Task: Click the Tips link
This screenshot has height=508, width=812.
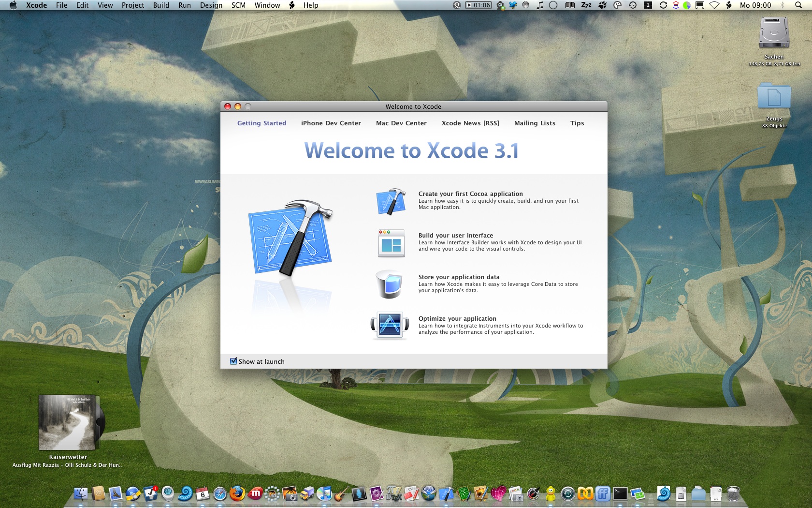Action: (577, 123)
